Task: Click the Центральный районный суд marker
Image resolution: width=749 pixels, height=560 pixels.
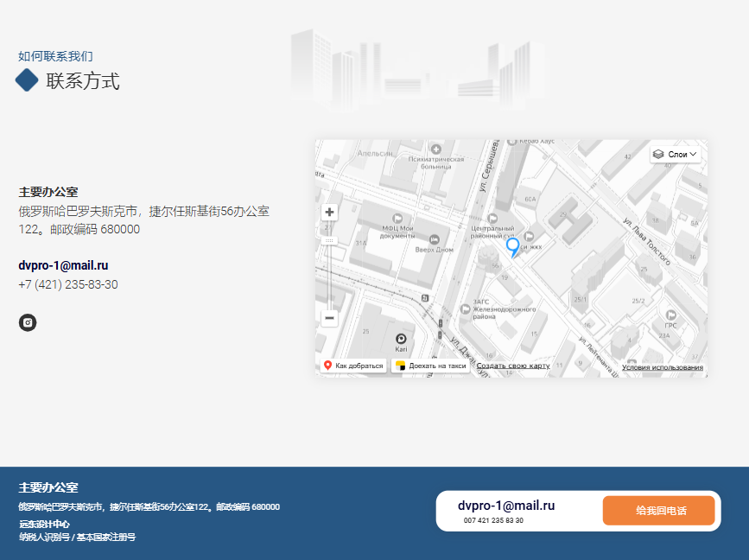Action: pos(492,218)
